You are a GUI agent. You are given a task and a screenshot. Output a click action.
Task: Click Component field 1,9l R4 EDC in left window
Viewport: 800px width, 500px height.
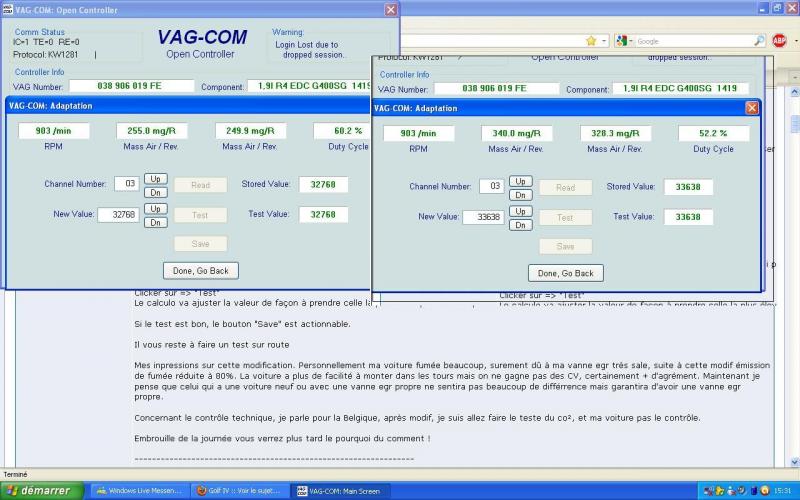pyautogui.click(x=309, y=86)
